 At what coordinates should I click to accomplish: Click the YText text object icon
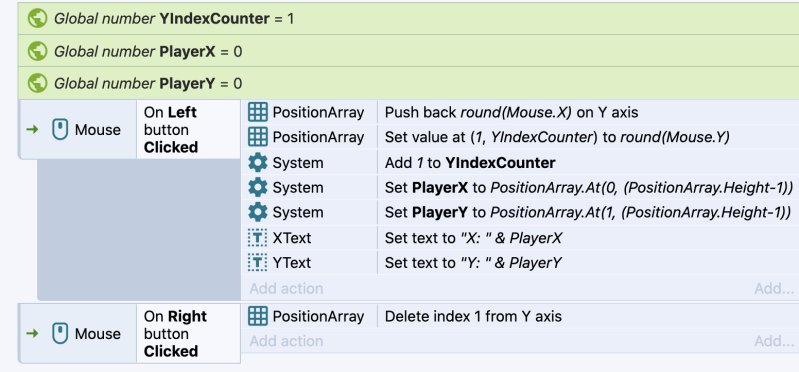click(257, 263)
